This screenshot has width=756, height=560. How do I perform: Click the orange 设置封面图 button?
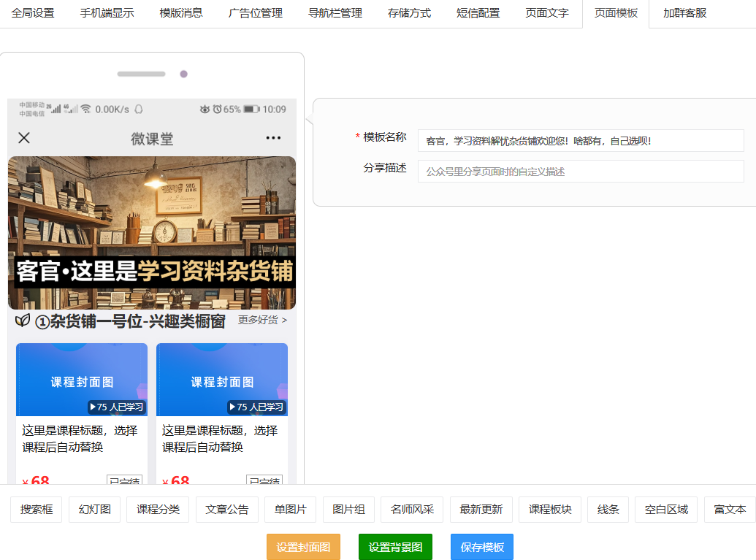303,547
